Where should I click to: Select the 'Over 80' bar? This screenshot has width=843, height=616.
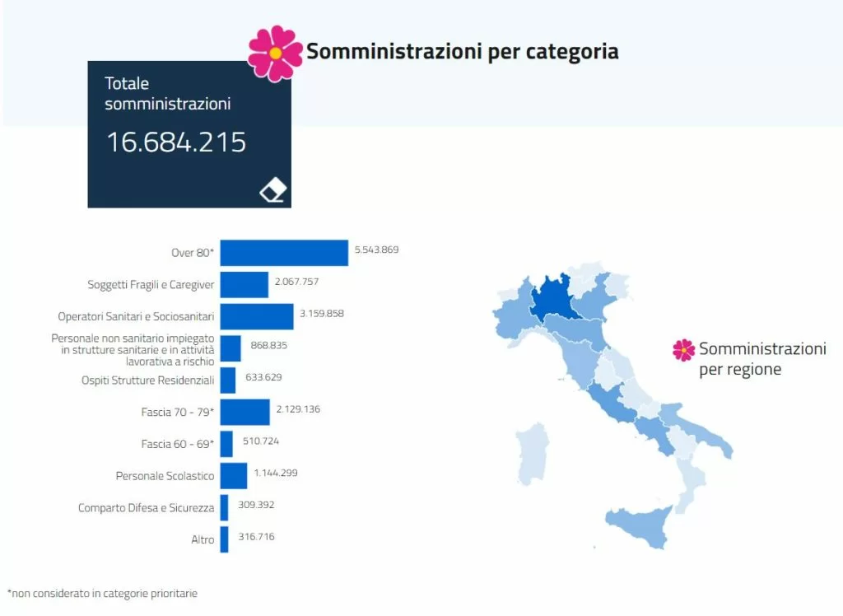pos(284,253)
